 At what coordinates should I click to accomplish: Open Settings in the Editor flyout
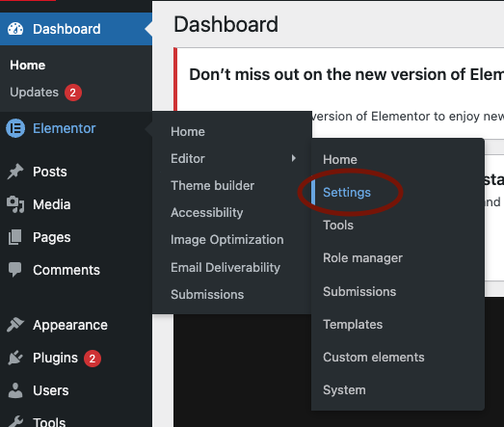pyautogui.click(x=347, y=192)
